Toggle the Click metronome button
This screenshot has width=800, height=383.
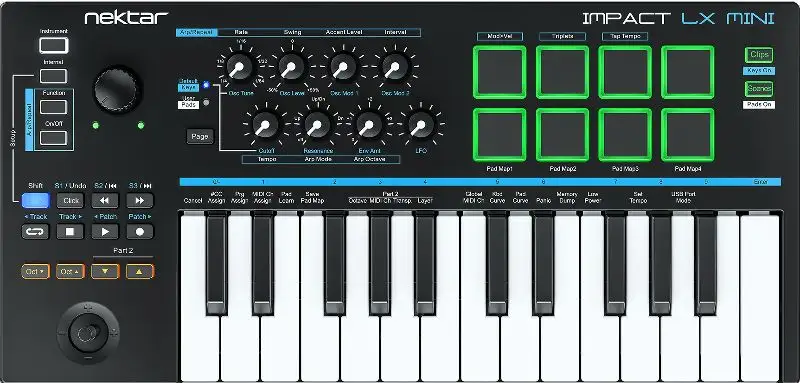70,200
